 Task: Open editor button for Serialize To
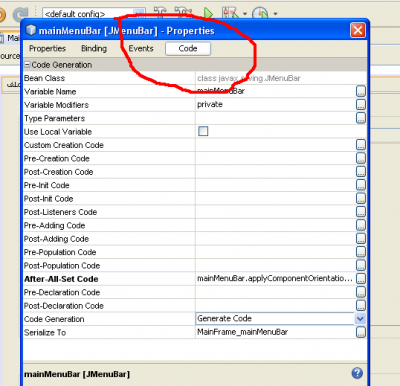pyautogui.click(x=361, y=332)
